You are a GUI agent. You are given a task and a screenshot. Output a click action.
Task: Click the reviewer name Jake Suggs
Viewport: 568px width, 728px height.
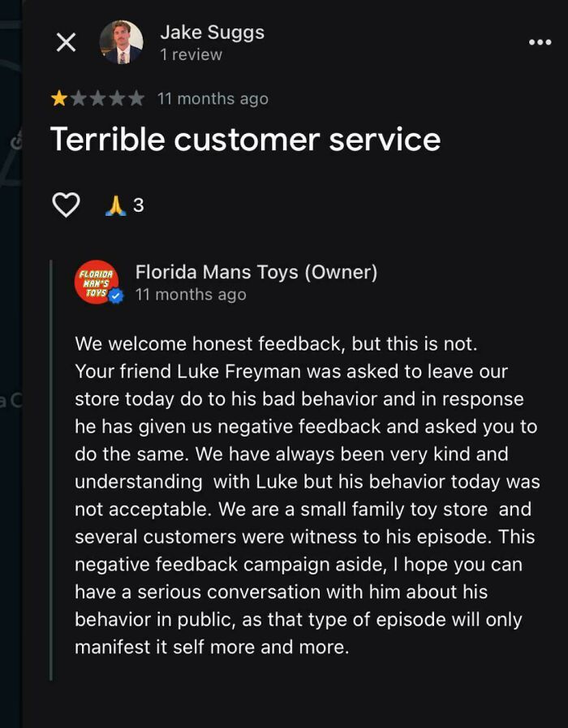click(x=213, y=33)
